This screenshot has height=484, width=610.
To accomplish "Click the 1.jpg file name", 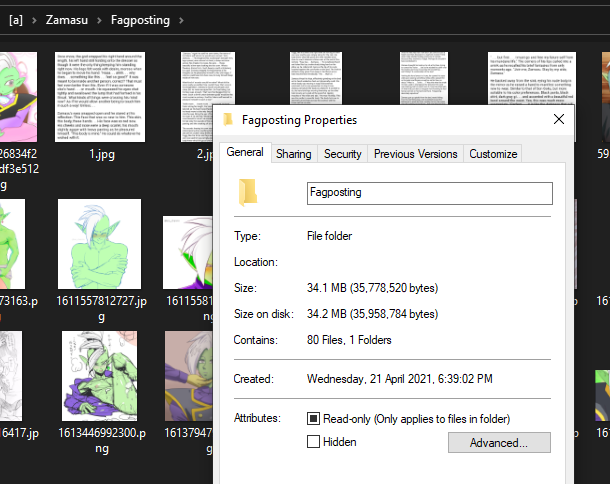I will click(x=102, y=154).
